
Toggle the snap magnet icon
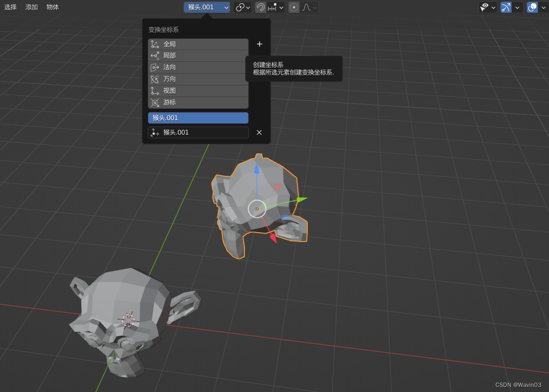tap(260, 7)
